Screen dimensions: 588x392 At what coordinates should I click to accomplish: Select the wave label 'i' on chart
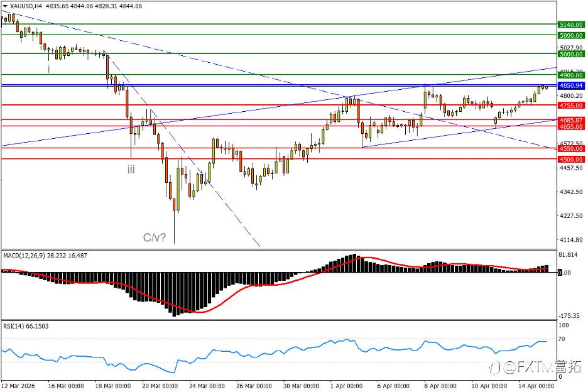pyautogui.click(x=49, y=68)
